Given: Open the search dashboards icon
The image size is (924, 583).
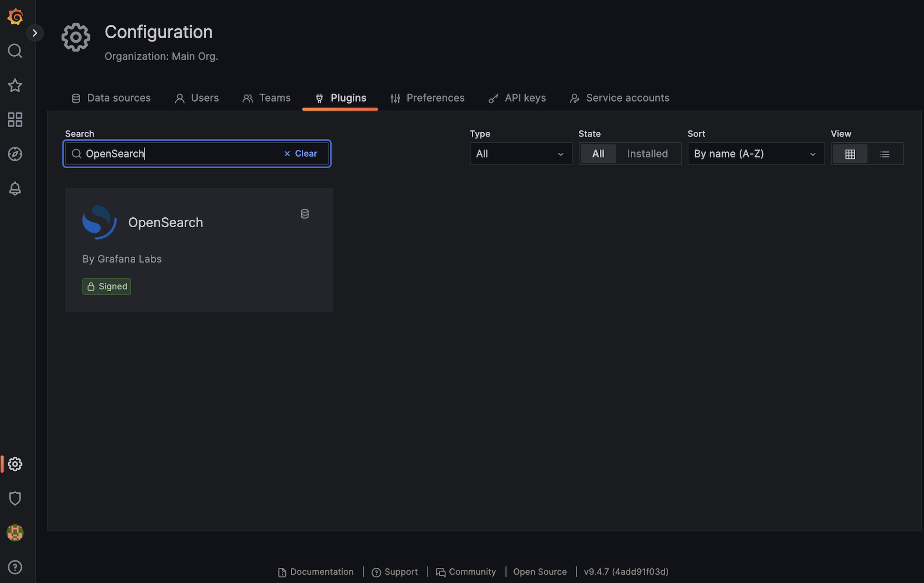Looking at the screenshot, I should click(x=15, y=51).
